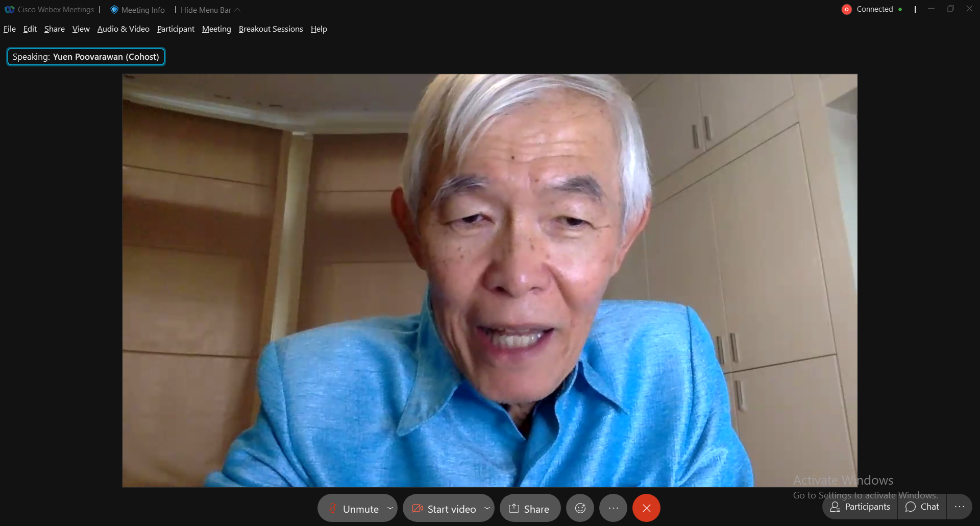The height and width of the screenshot is (526, 980).
Task: Open the Participants panel
Action: (860, 507)
